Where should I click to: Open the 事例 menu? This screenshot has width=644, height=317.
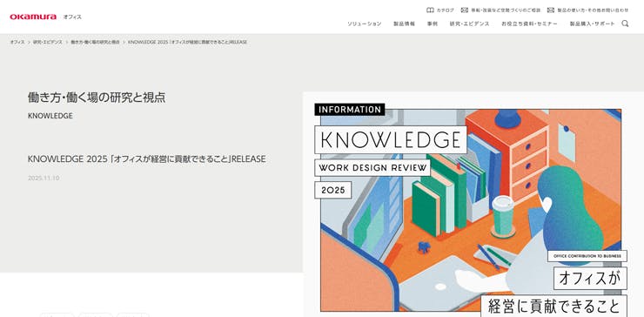click(x=432, y=24)
